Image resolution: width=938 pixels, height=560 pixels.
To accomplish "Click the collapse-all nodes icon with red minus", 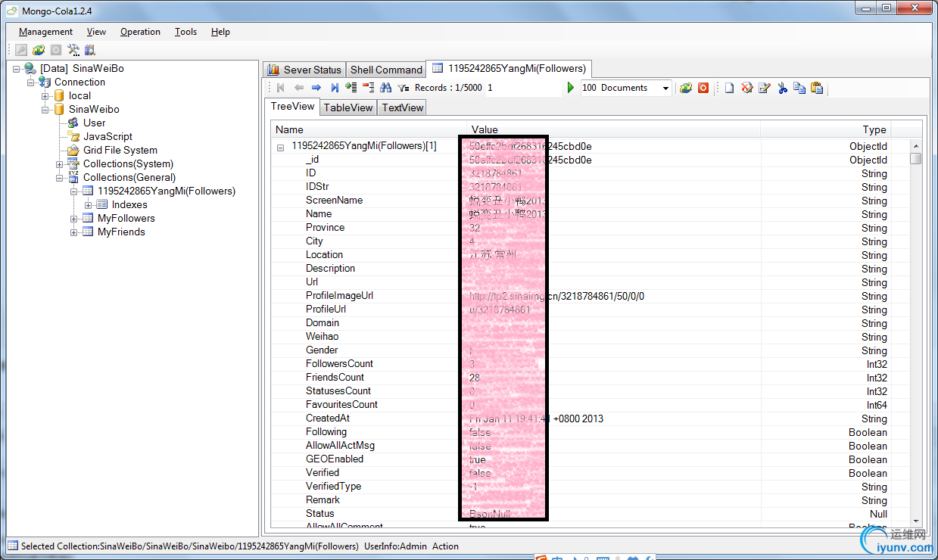I will [x=369, y=88].
